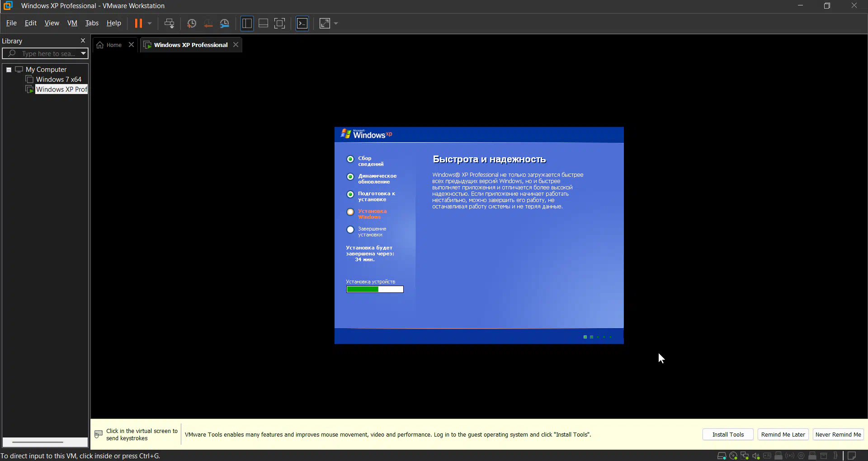The height and width of the screenshot is (461, 868).
Task: Click the 'Установка Windows' setup step
Action: pos(367,214)
